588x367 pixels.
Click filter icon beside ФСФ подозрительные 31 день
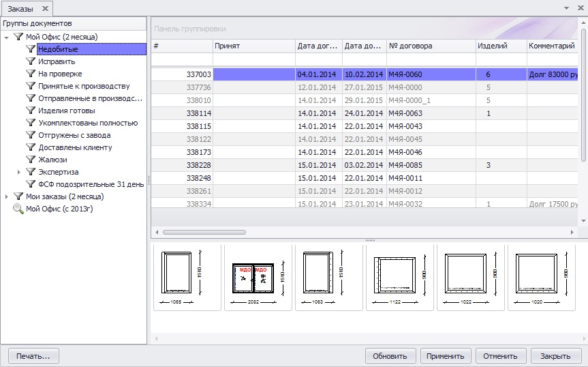tap(31, 184)
